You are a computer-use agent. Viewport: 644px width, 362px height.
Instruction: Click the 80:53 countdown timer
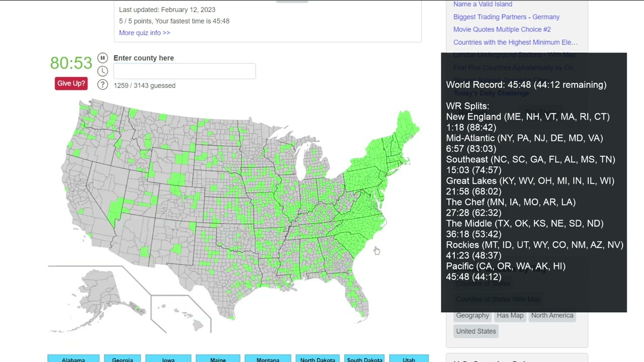[71, 63]
